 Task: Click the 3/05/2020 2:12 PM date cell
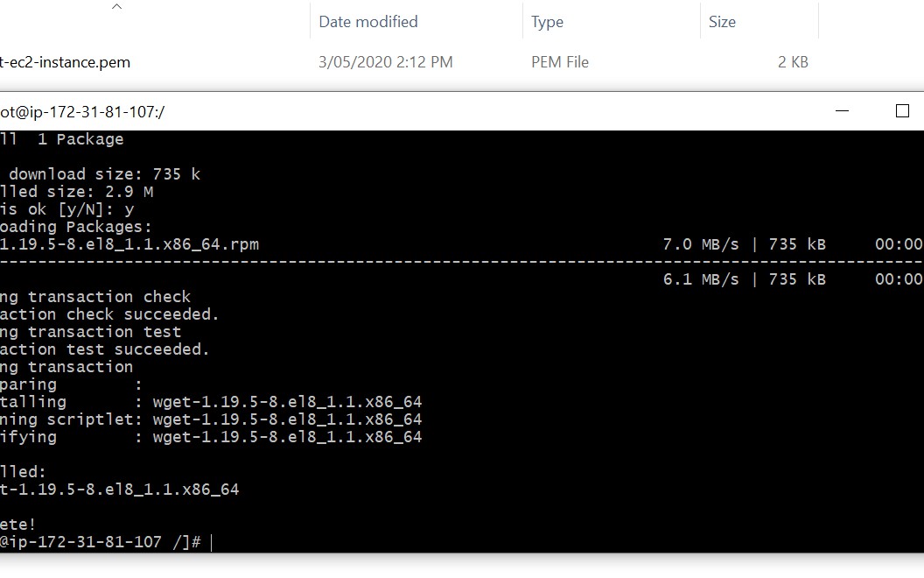click(385, 62)
